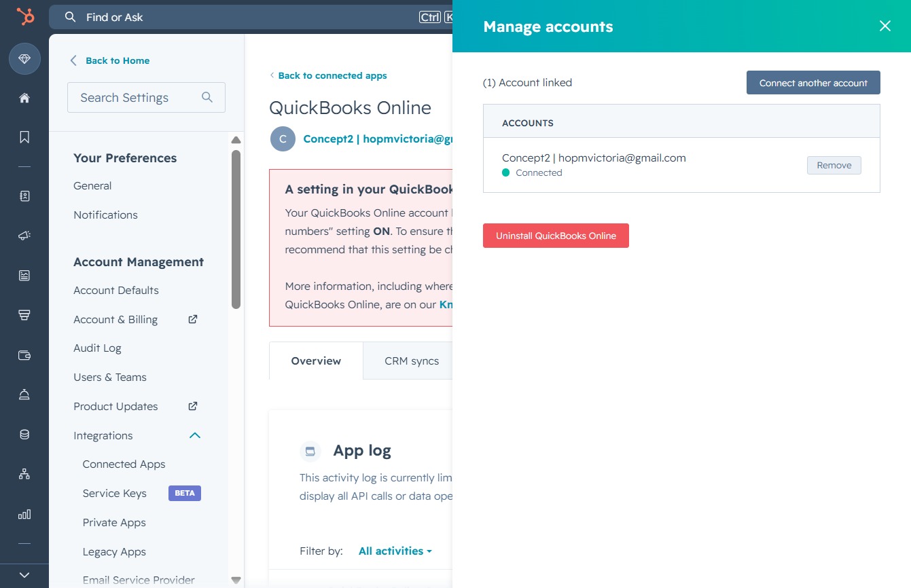Collapse the Integrations section chevron
Screen dimensions: 911x588
(x=195, y=435)
